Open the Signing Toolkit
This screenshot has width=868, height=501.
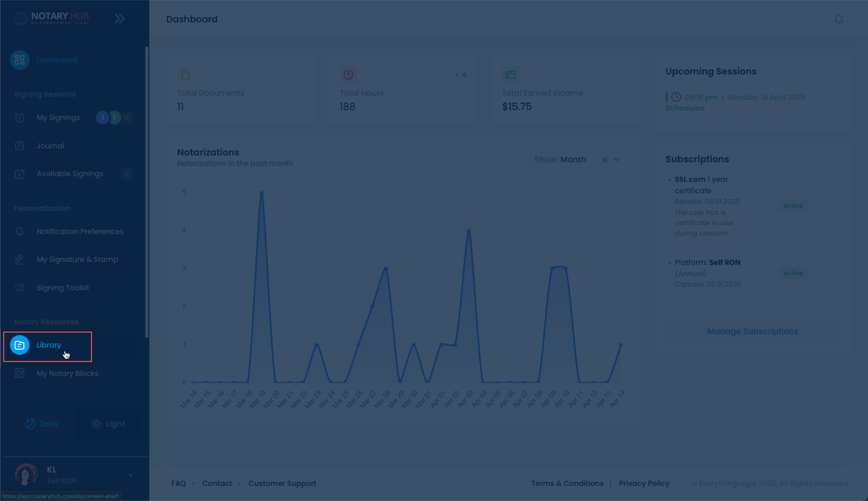point(63,288)
